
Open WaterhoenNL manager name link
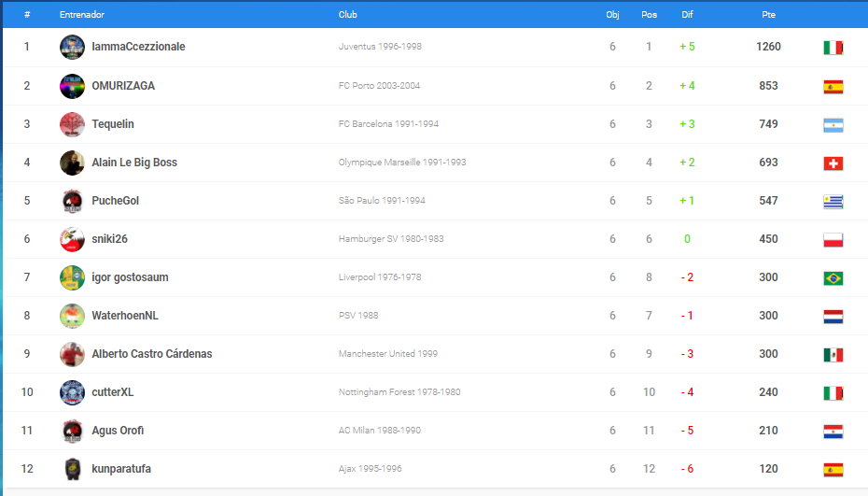pyautogui.click(x=125, y=316)
